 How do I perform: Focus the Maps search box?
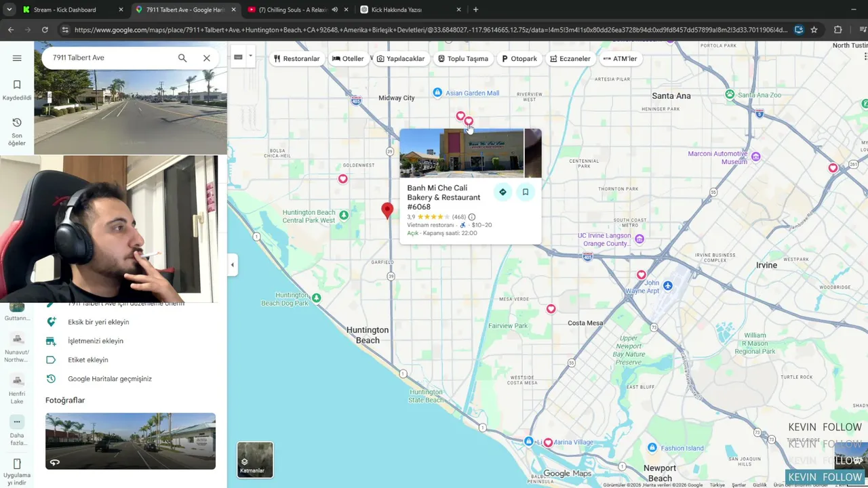point(108,58)
